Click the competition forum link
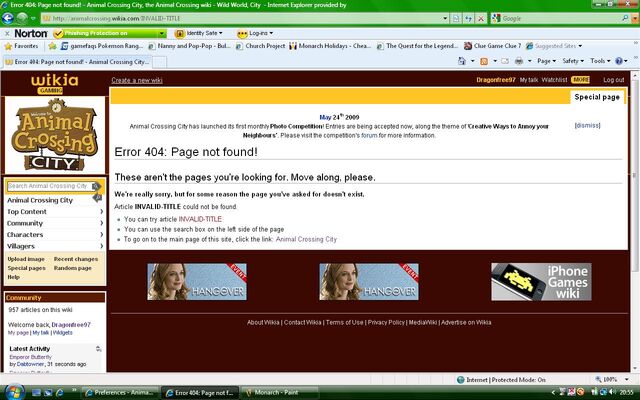 [x=369, y=136]
